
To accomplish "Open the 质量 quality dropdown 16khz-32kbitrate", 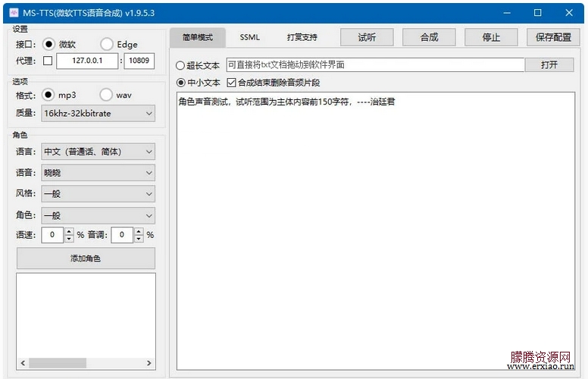I will pyautogui.click(x=98, y=114).
